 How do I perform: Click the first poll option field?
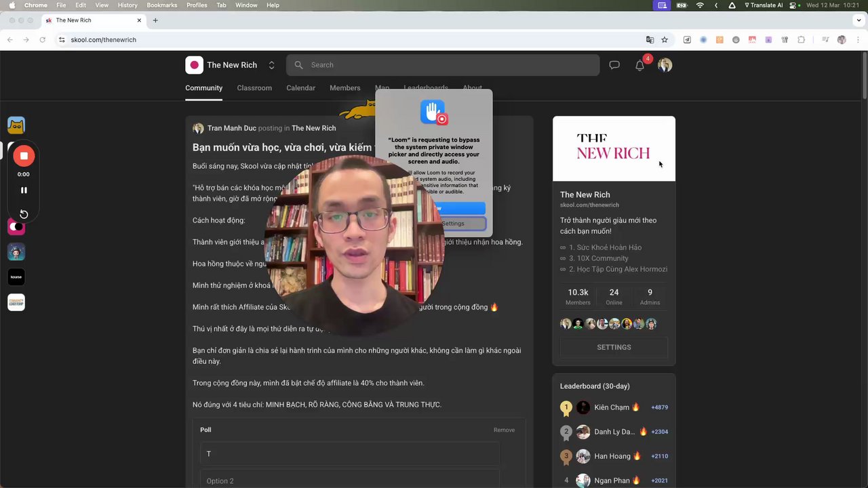[x=349, y=453]
